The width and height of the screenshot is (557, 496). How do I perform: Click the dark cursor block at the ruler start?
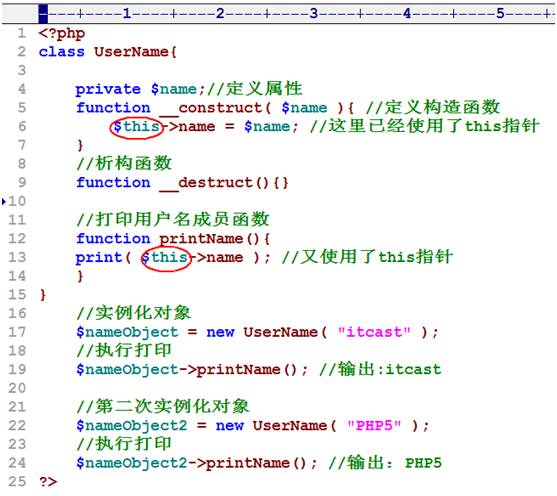tap(43, 14)
